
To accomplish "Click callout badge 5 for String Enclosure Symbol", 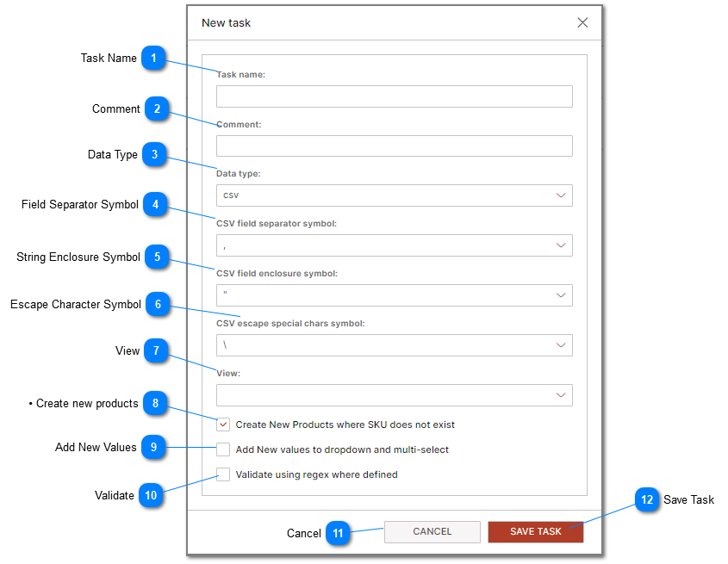I will [x=157, y=257].
